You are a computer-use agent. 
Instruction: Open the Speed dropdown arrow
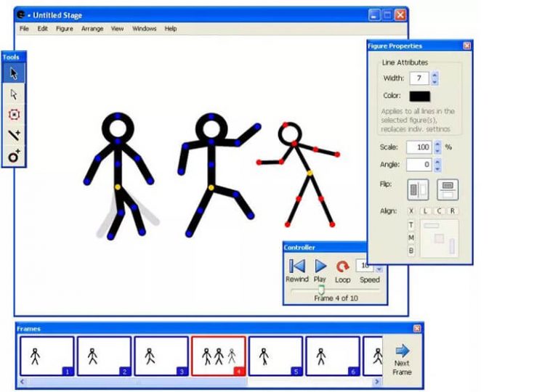coord(379,266)
